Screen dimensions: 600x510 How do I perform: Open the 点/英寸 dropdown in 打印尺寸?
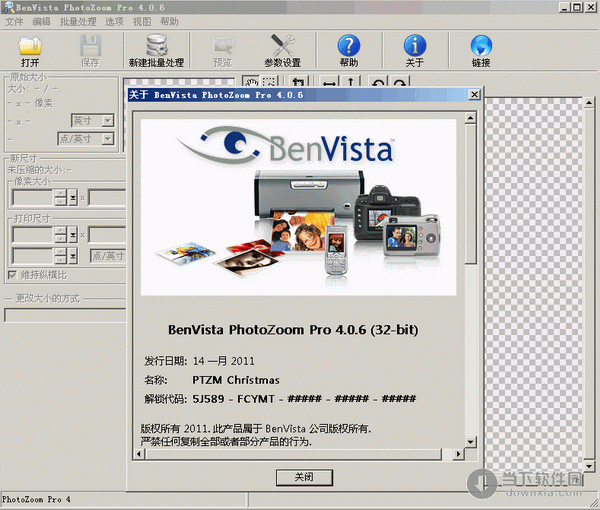(108, 256)
